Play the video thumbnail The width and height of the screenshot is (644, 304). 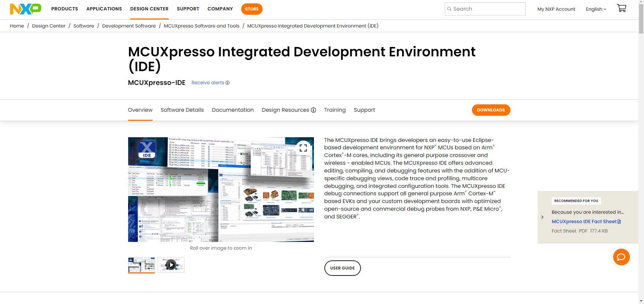coord(171,265)
